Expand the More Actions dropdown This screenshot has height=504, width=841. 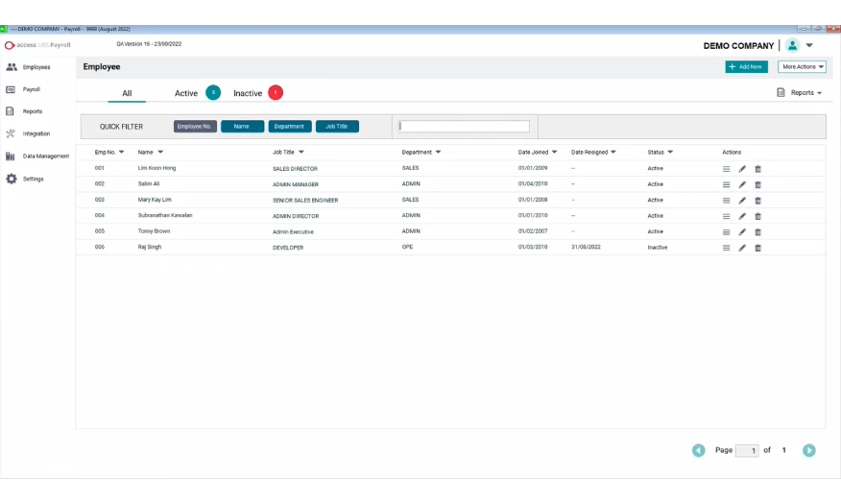802,67
